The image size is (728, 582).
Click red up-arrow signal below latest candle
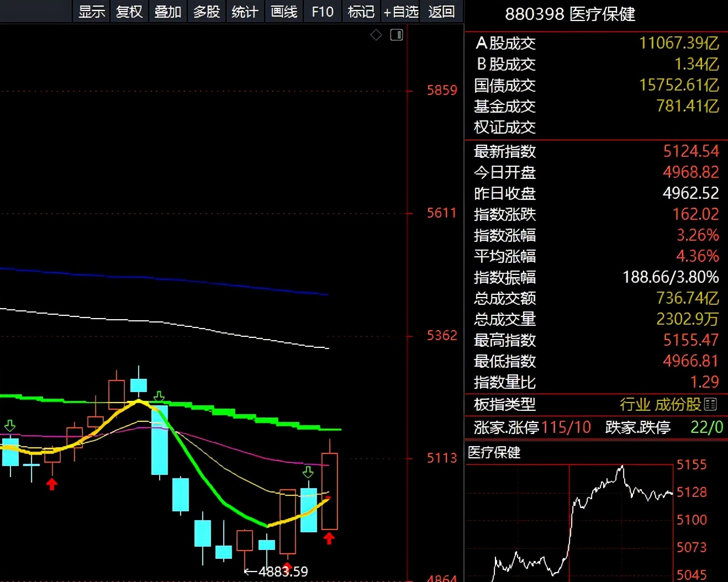(329, 538)
